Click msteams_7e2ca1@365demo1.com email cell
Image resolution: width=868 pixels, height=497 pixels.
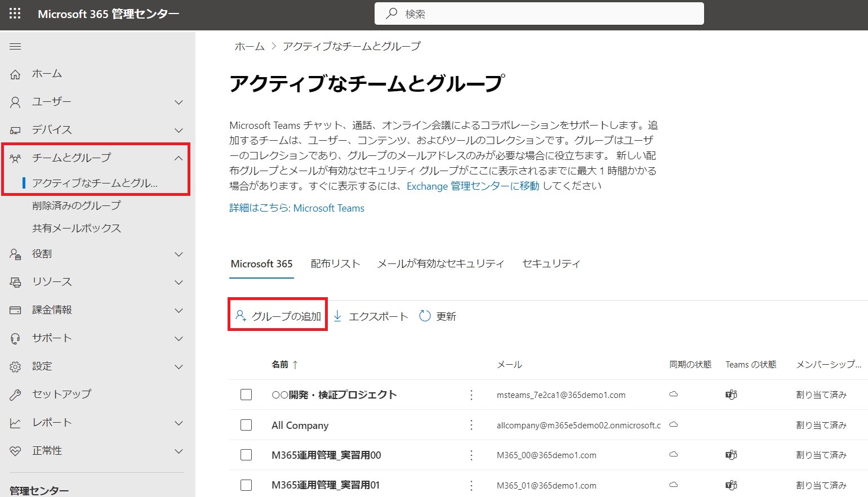(561, 395)
